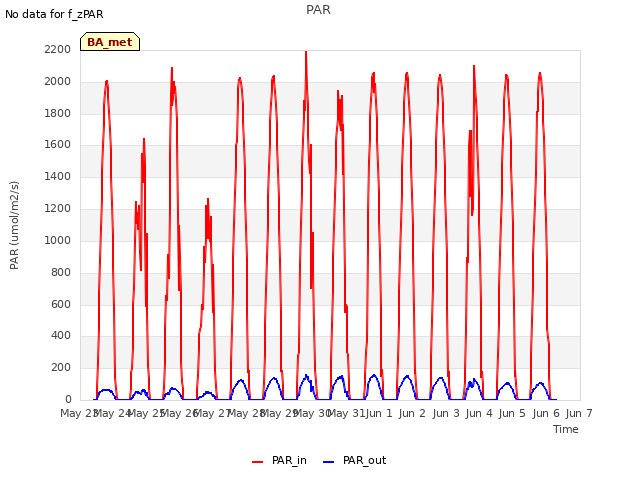
Task: Click the Jun 2 x-axis tick label
Action: [x=412, y=413]
